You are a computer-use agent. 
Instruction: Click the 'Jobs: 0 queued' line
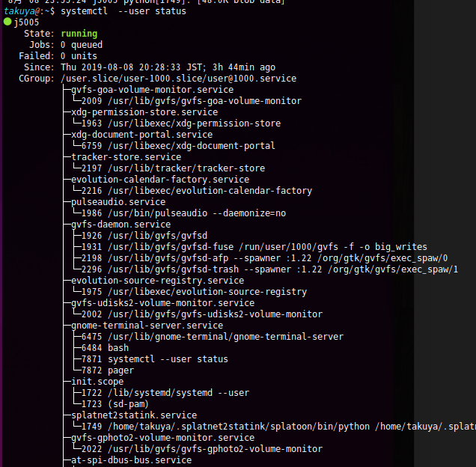tap(66, 45)
